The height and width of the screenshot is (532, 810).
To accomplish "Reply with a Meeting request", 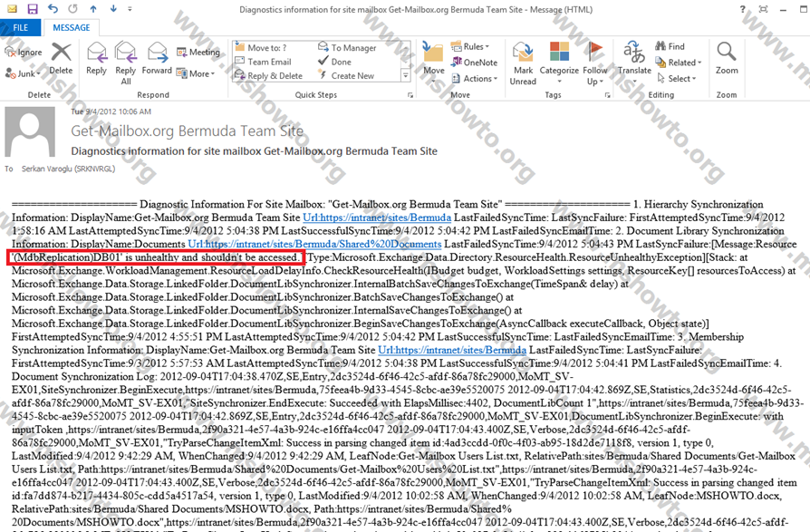I will pyautogui.click(x=198, y=52).
